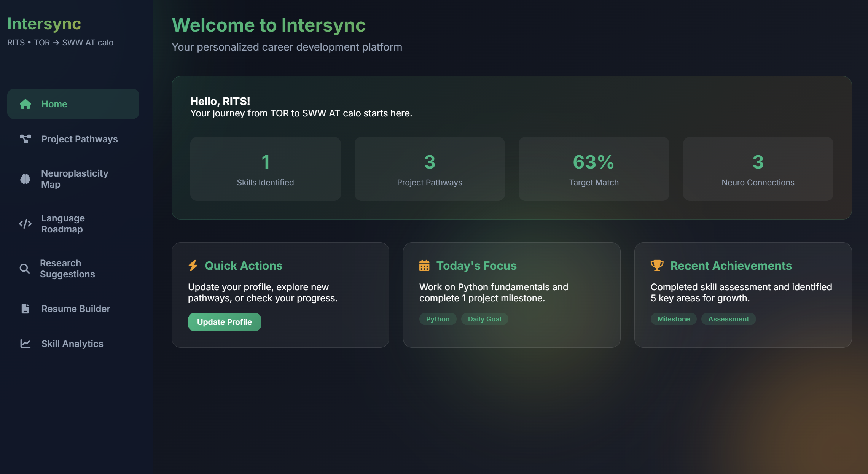
Task: Open the 63% Target Match card
Action: click(594, 169)
